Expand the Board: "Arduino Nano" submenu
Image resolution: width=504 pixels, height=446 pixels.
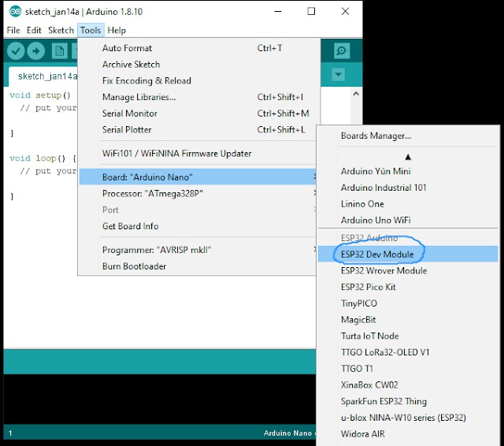(199, 177)
